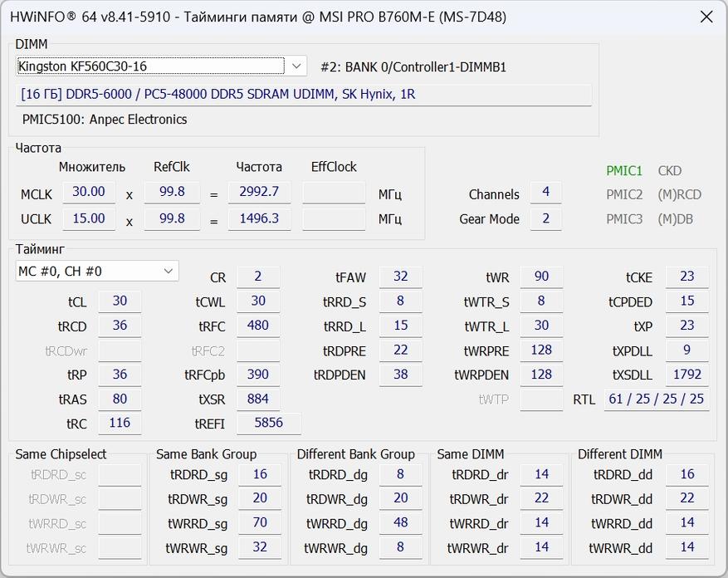This screenshot has width=728, height=578.
Task: Click the green PMIC1 indicator
Action: (x=624, y=171)
